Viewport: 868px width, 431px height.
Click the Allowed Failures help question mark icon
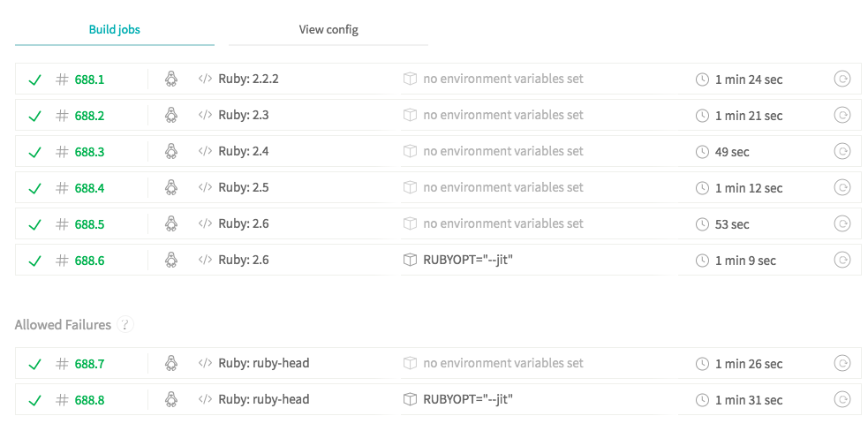(125, 324)
